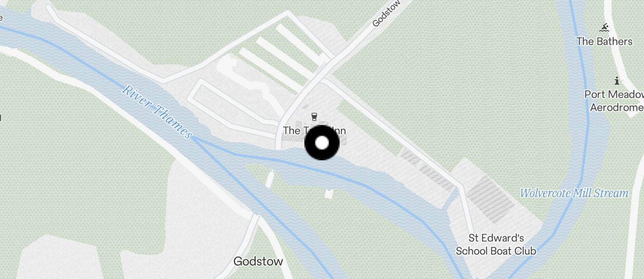Click the small footbridge over the river

270,178
